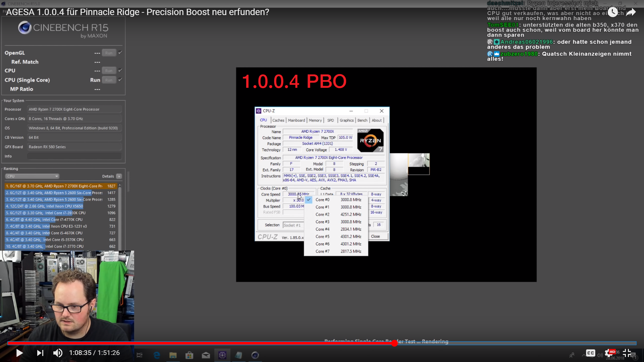This screenshot has height=362, width=644.
Task: Toggle CPU Single Core test checkbox
Action: click(x=120, y=80)
